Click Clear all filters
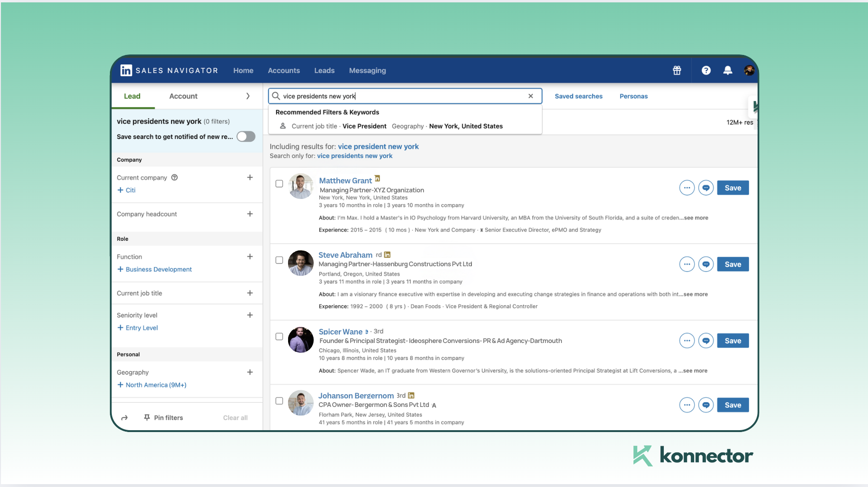 tap(235, 418)
